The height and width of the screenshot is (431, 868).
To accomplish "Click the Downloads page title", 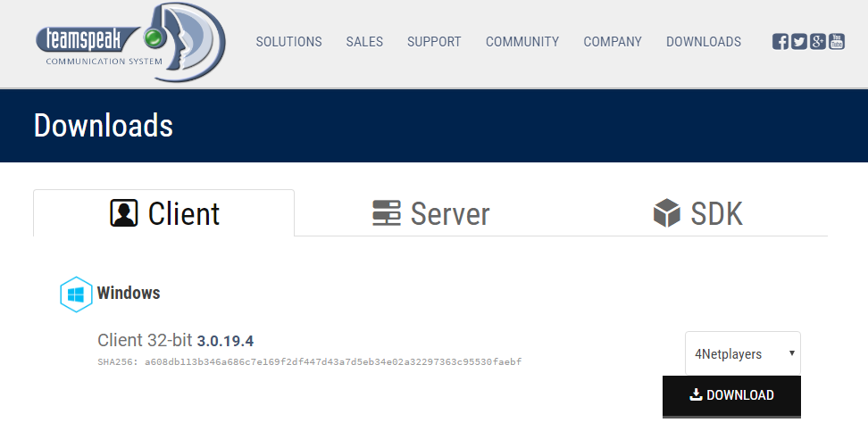I will (104, 126).
